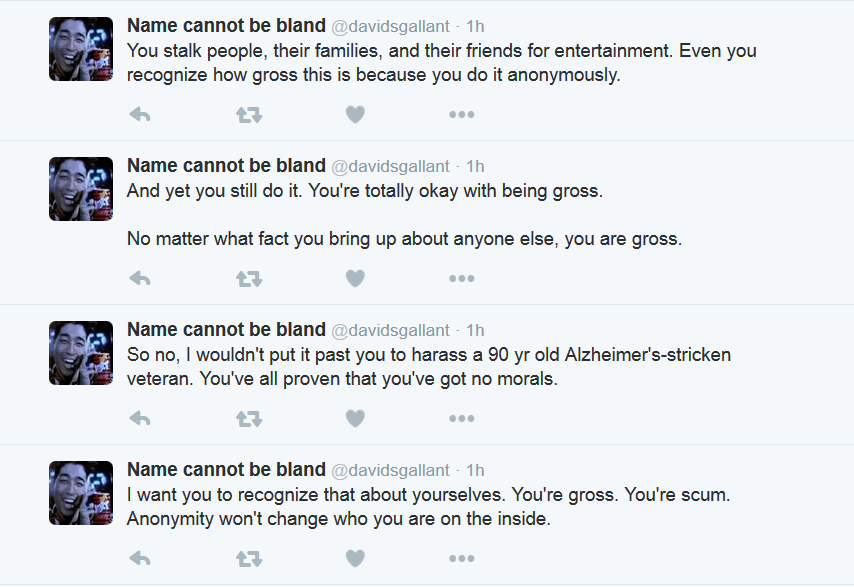Like the Alzheimer's-stricken veteran tweet
This screenshot has height=587, width=854.
point(355,418)
